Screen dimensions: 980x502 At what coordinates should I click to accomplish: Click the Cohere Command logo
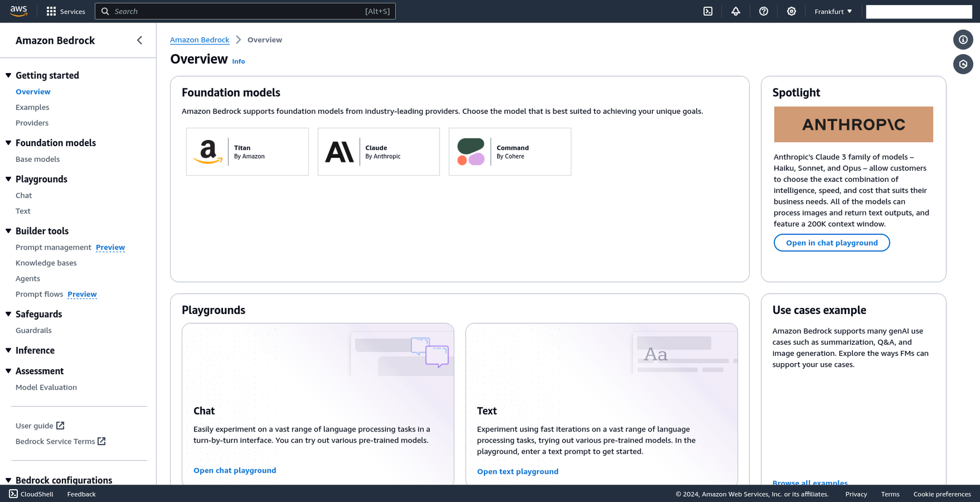pyautogui.click(x=471, y=152)
